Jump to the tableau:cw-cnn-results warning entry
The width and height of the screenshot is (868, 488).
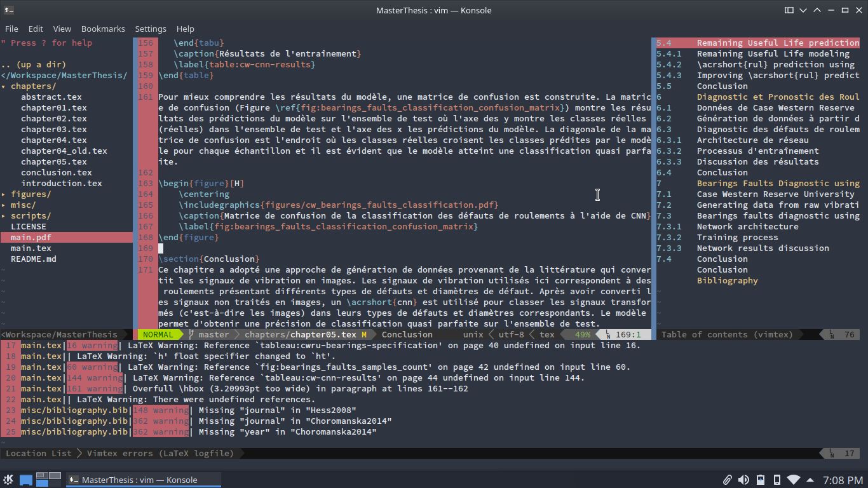pyautogui.click(x=254, y=377)
